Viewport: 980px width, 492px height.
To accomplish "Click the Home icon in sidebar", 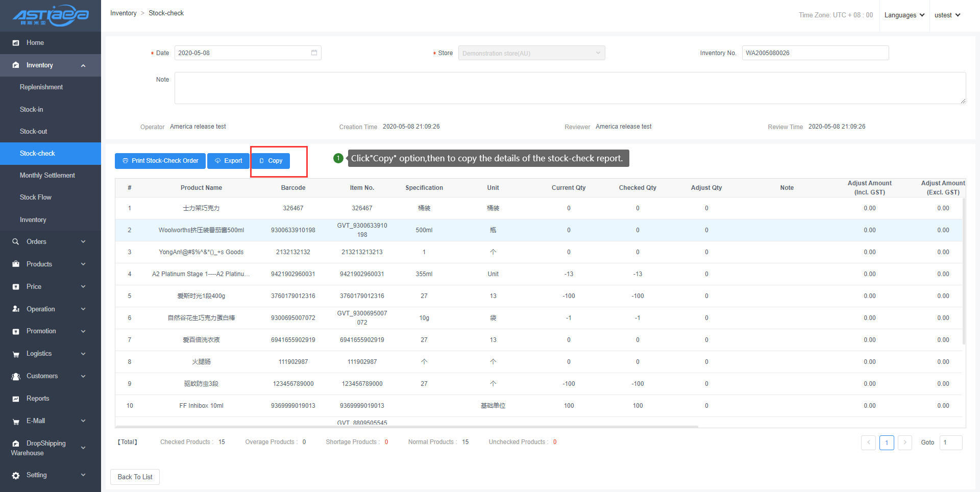I will (16, 43).
